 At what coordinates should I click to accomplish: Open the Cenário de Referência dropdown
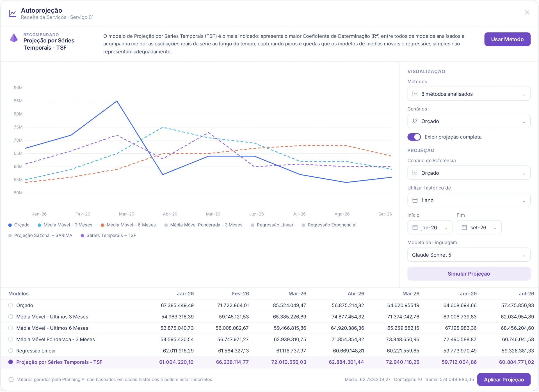tap(469, 173)
